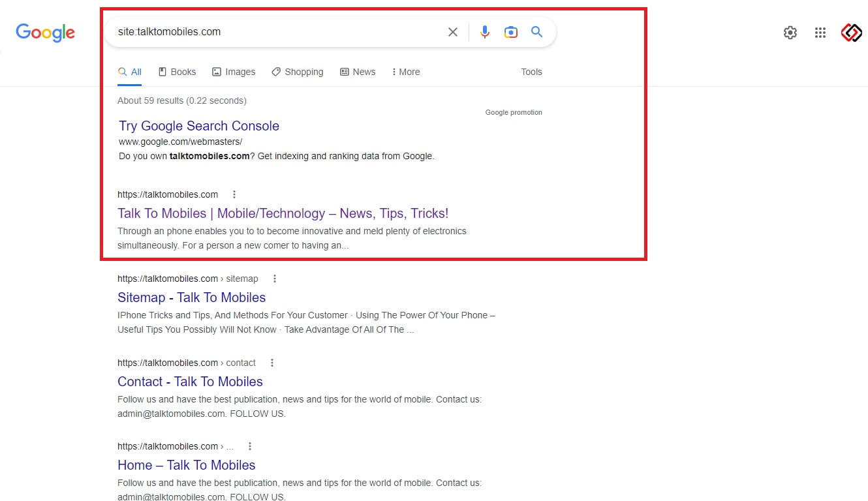Open Talk To Mobiles | Mobile/Technology result title

pos(283,213)
